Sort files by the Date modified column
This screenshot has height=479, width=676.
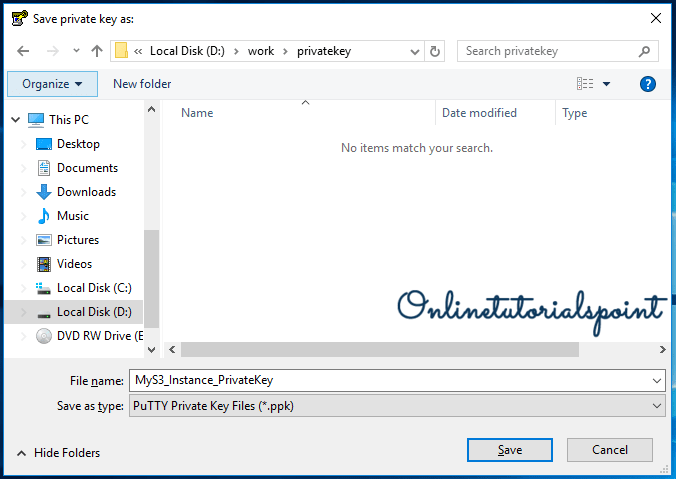coord(479,113)
